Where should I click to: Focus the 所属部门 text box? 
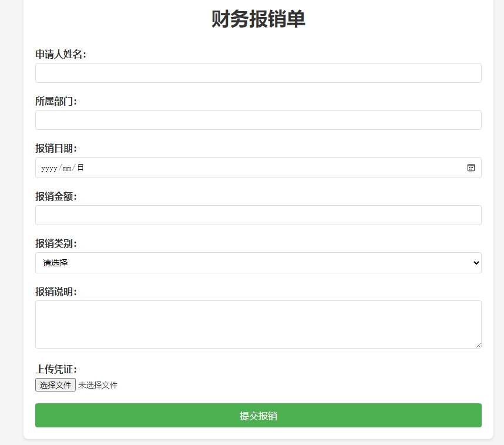click(258, 120)
